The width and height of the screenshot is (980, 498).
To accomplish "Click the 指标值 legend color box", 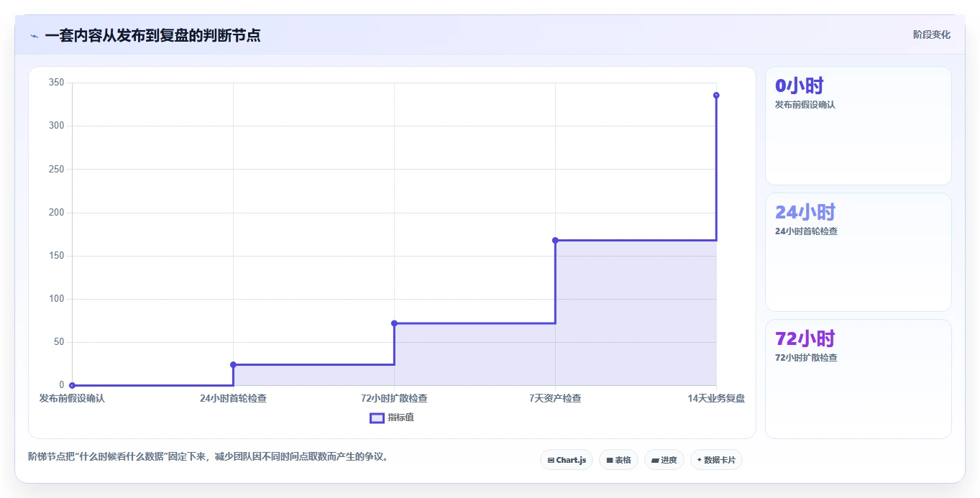I will (x=377, y=418).
